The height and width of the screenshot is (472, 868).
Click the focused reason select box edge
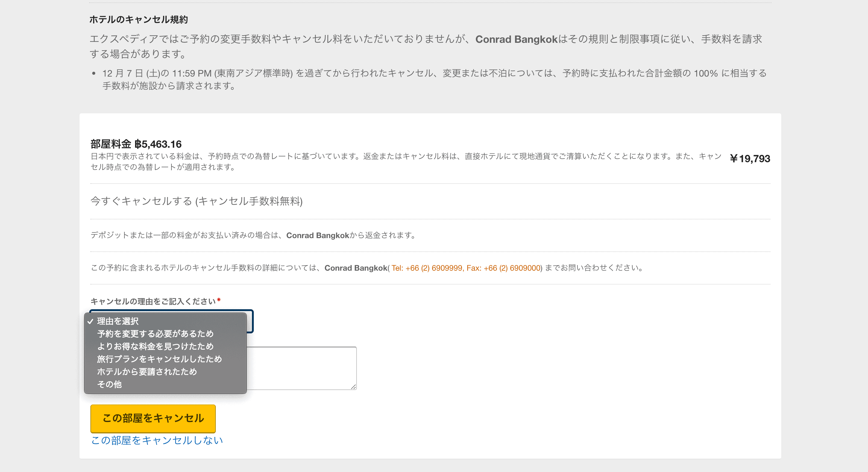250,321
